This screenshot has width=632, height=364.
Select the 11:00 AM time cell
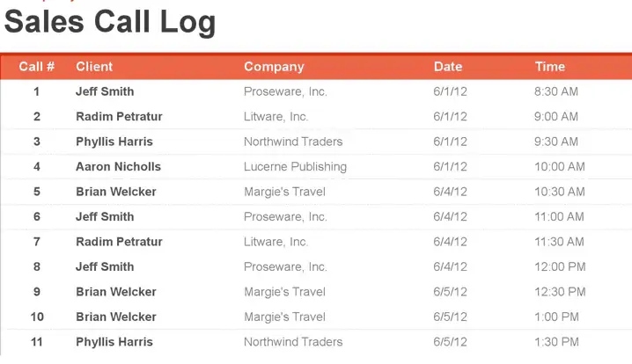coord(559,216)
